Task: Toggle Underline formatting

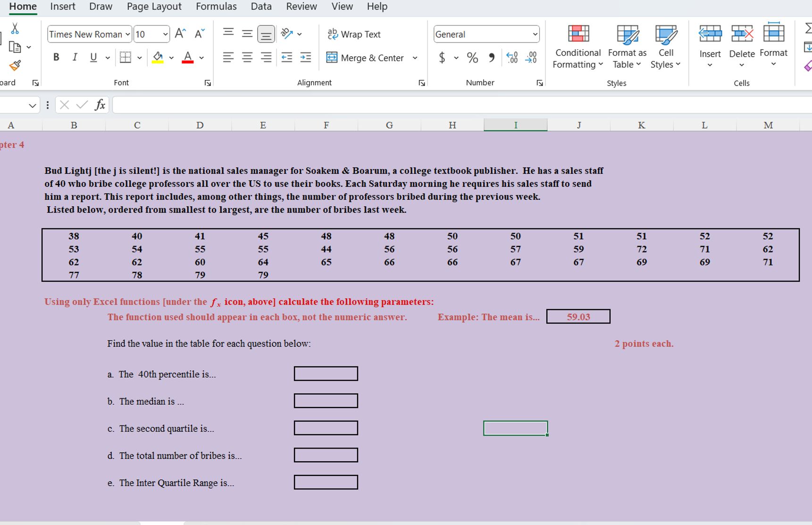Action: (x=93, y=57)
